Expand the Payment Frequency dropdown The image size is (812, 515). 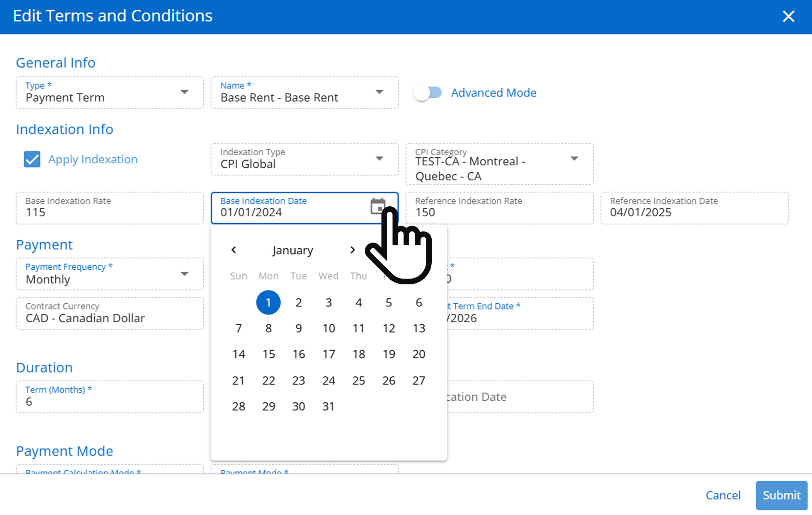click(x=184, y=274)
